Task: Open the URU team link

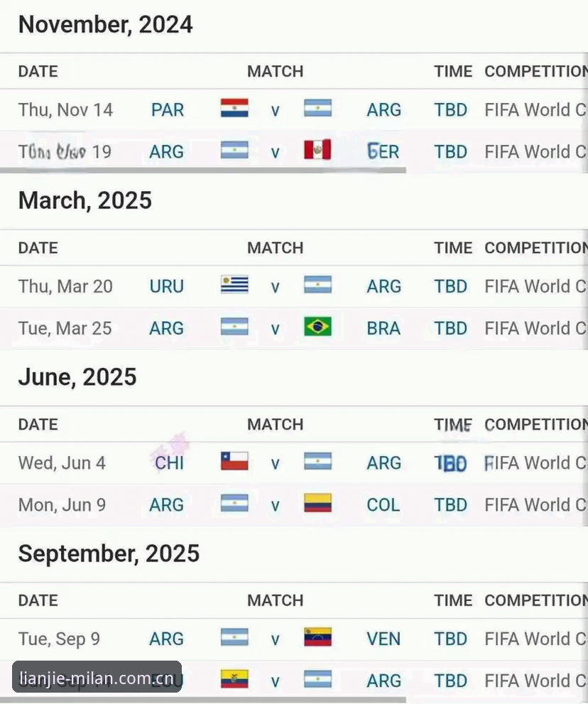Action: (166, 286)
